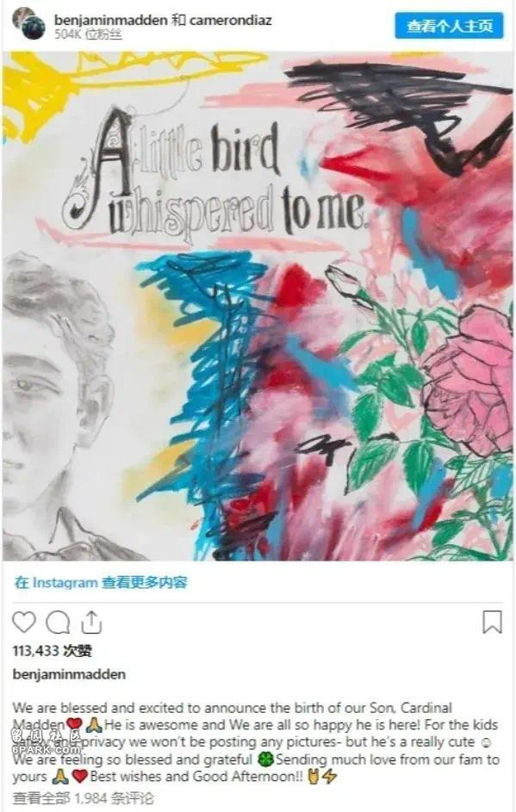
Task: Click the profile avatar at top
Action: 29,25
